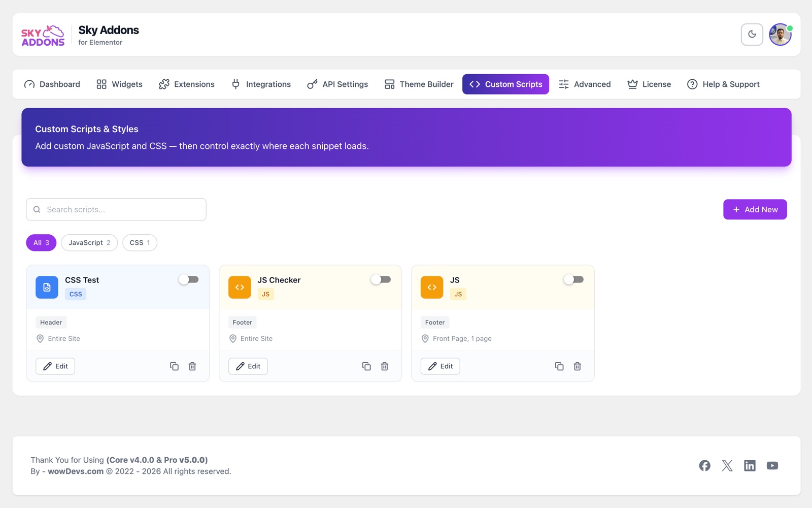Image resolution: width=812 pixels, height=508 pixels.
Task: Toggle dark mode moon icon
Action: click(x=752, y=35)
